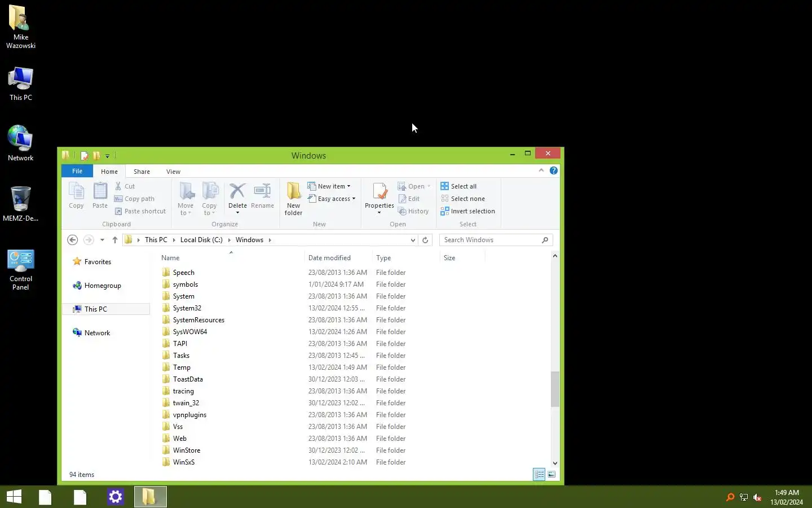The width and height of the screenshot is (812, 508).
Task: Open the File menu
Action: (x=77, y=171)
